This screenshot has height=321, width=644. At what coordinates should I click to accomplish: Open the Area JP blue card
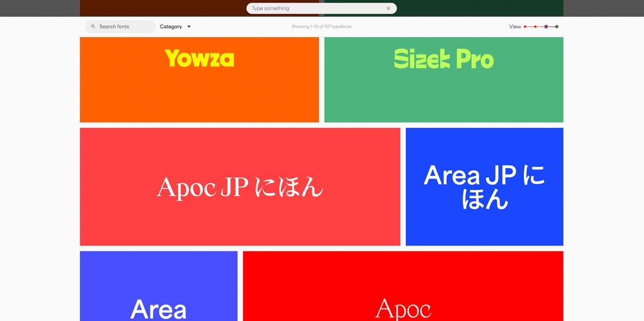484,186
